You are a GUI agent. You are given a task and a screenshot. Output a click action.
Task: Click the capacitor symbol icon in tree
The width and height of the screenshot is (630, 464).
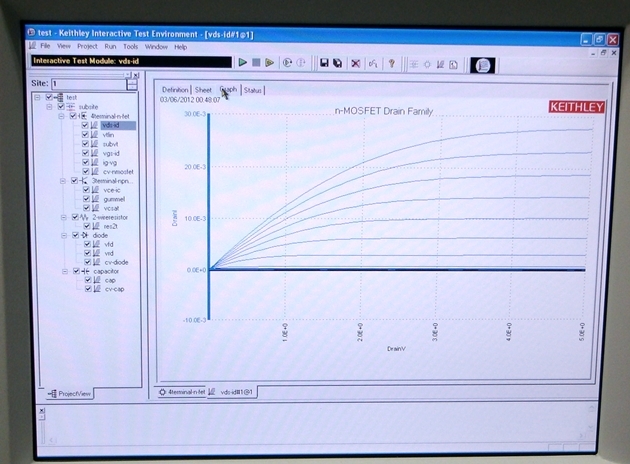pyautogui.click(x=86, y=271)
